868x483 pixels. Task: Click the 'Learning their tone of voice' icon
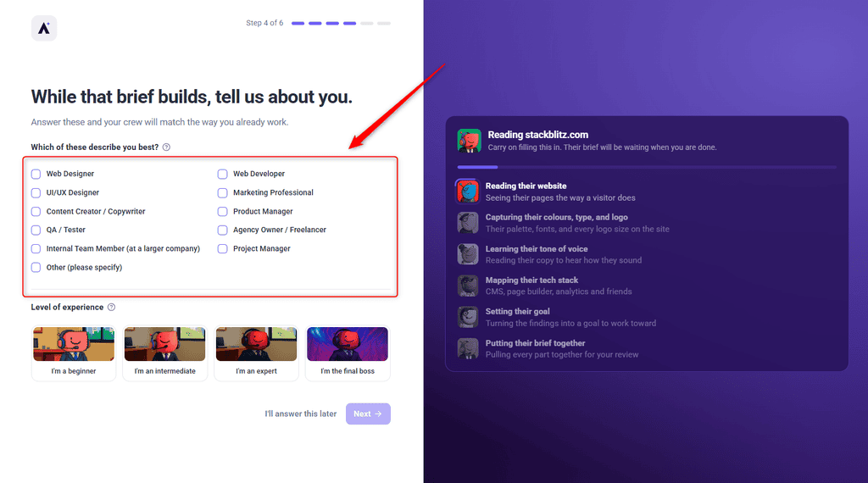[x=468, y=254]
